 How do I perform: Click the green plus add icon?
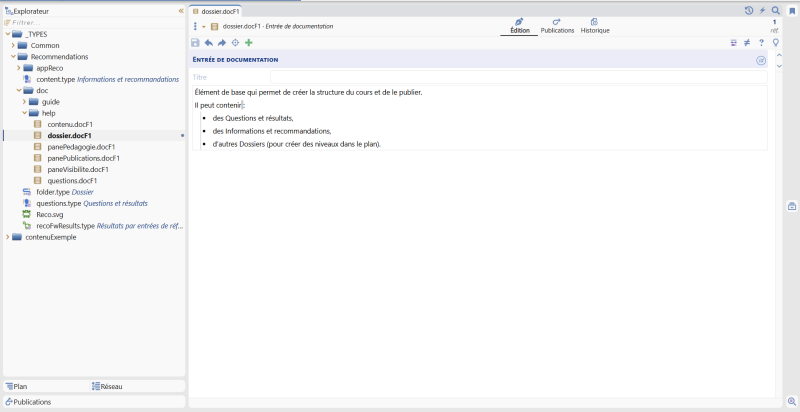coord(248,43)
